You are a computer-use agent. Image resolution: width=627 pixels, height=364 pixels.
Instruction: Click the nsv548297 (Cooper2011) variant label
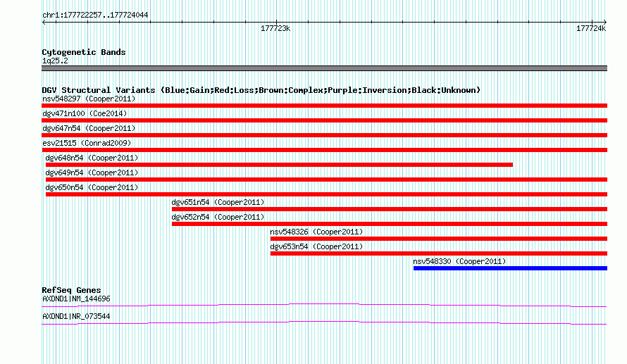(89, 99)
